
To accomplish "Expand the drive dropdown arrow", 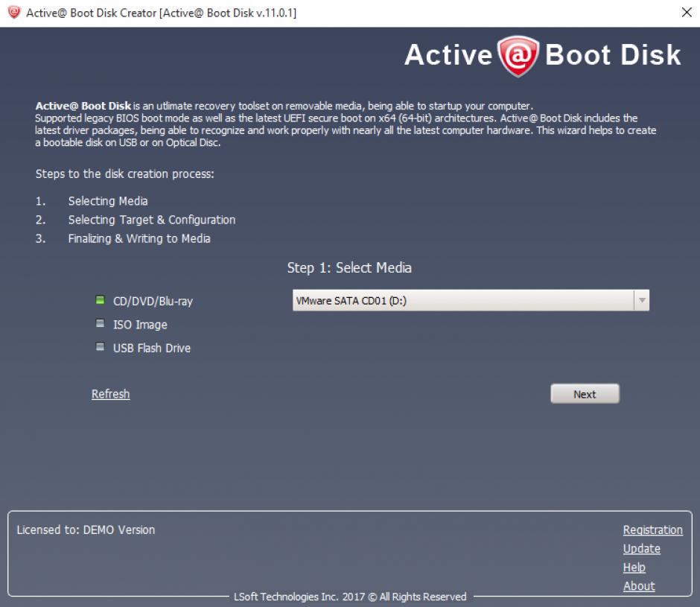I will coord(641,300).
